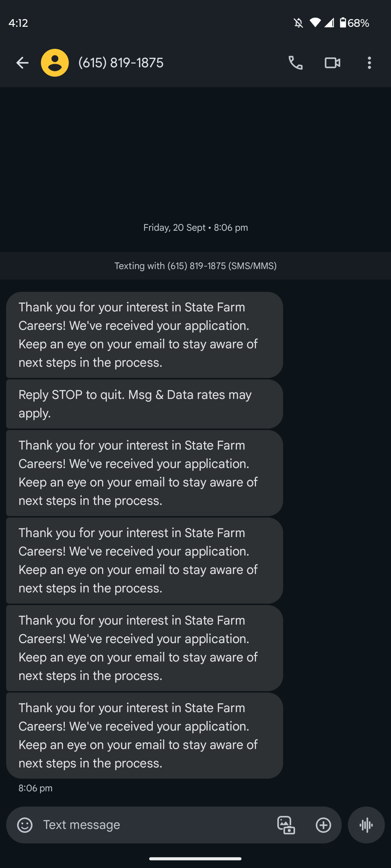Tap the third State Farm Careers message bubble
This screenshot has height=868, width=391.
click(x=144, y=561)
